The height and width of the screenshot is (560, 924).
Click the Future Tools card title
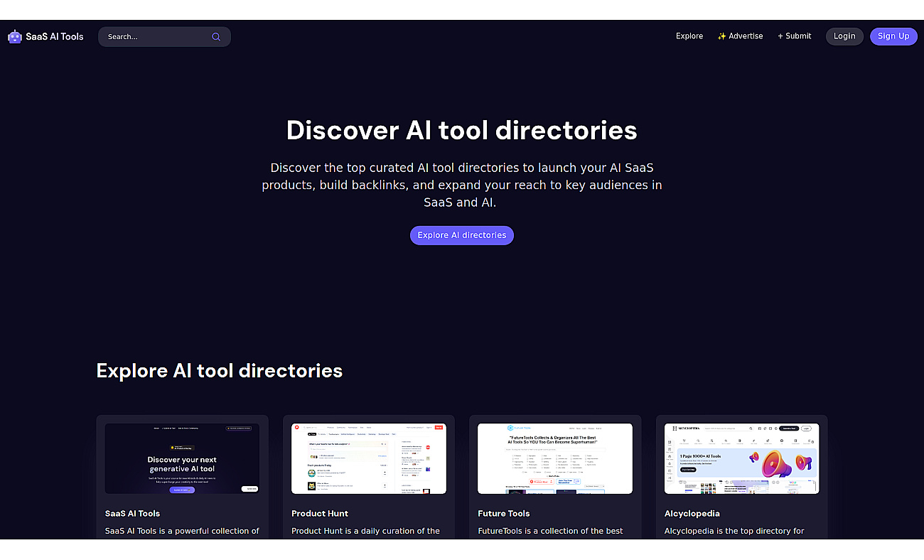(x=504, y=513)
